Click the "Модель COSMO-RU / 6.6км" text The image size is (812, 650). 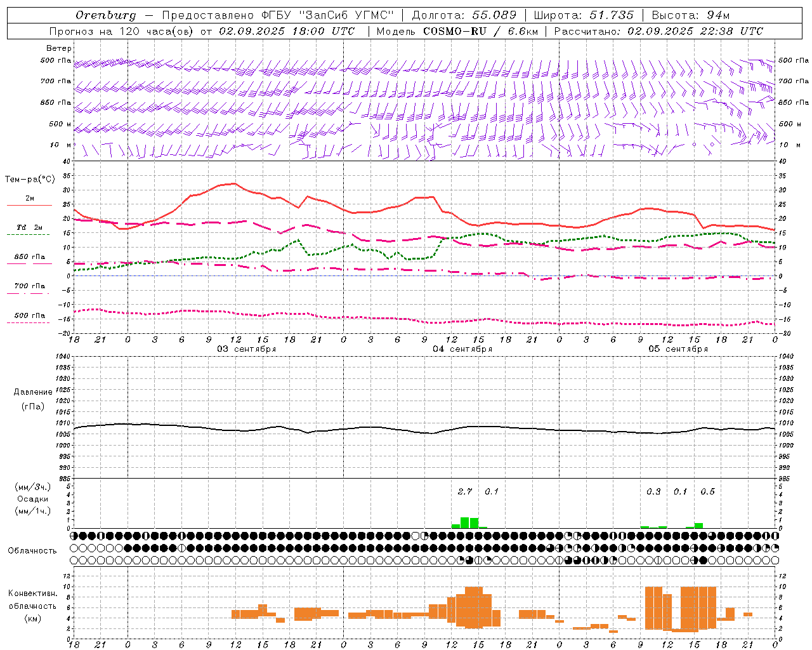pos(457,31)
